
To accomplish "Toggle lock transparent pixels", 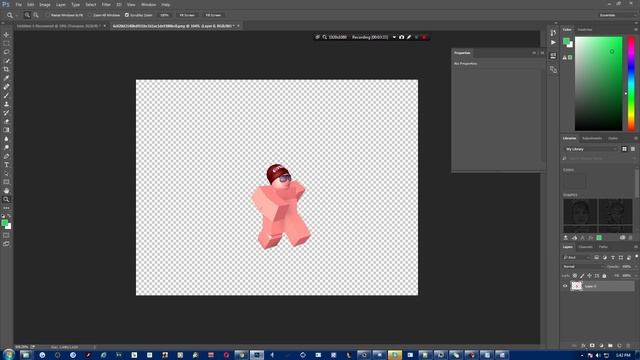I will pyautogui.click(x=575, y=276).
